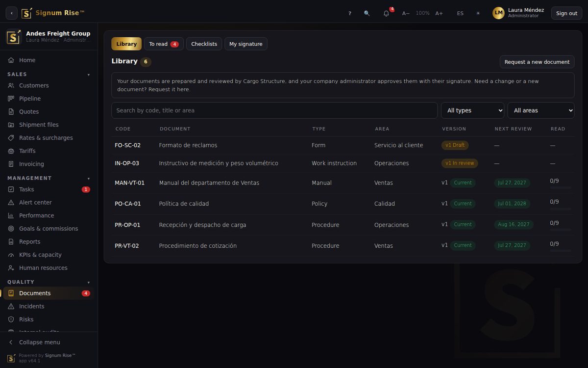
Task: Switch to the To read tab
Action: (164, 44)
